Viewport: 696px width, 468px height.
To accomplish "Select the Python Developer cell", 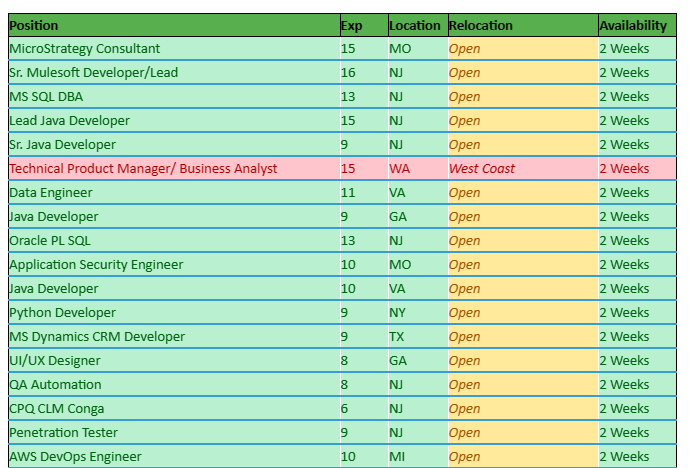I will [x=174, y=312].
